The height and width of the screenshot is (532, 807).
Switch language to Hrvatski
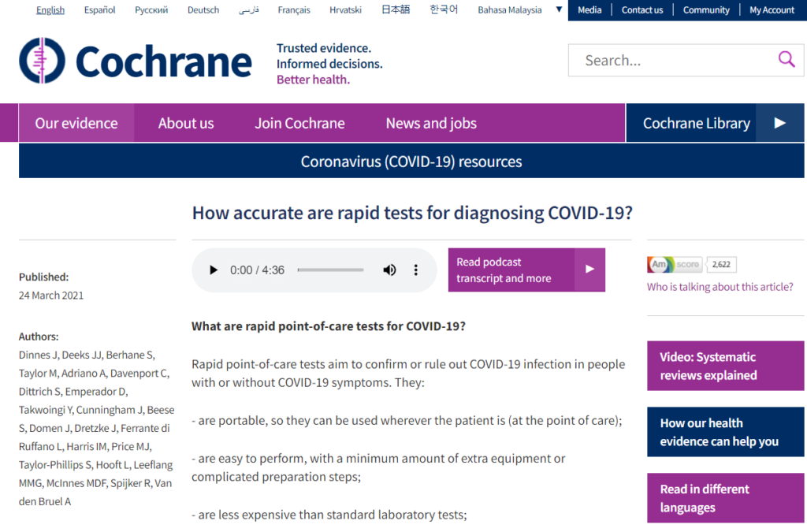345,9
